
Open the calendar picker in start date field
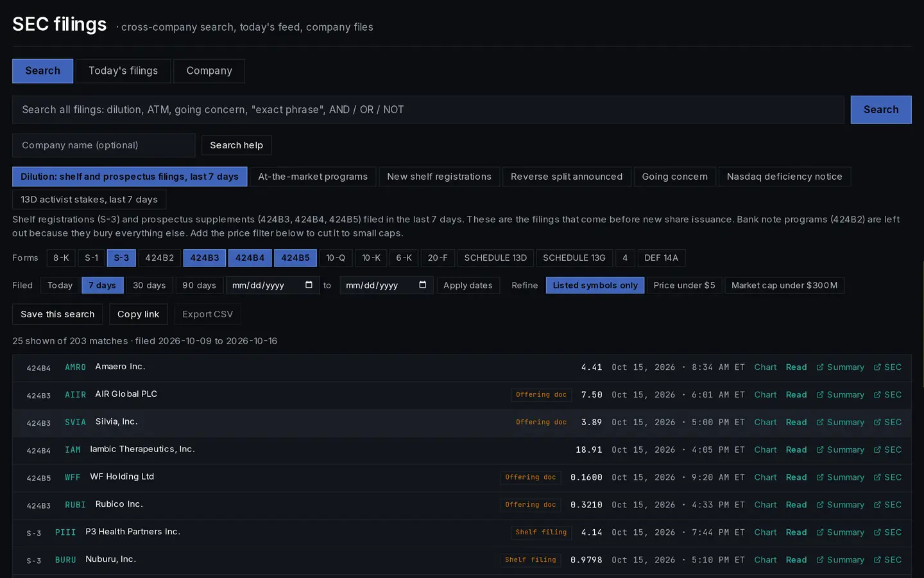(309, 285)
